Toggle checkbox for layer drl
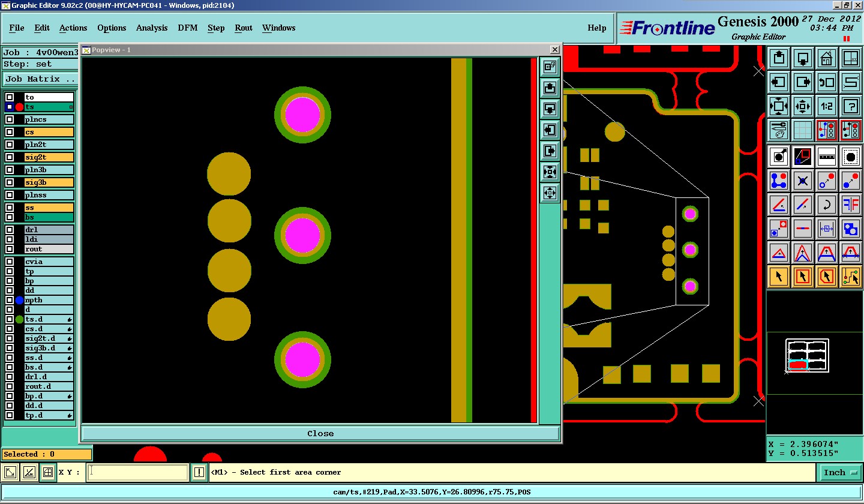 [10, 230]
